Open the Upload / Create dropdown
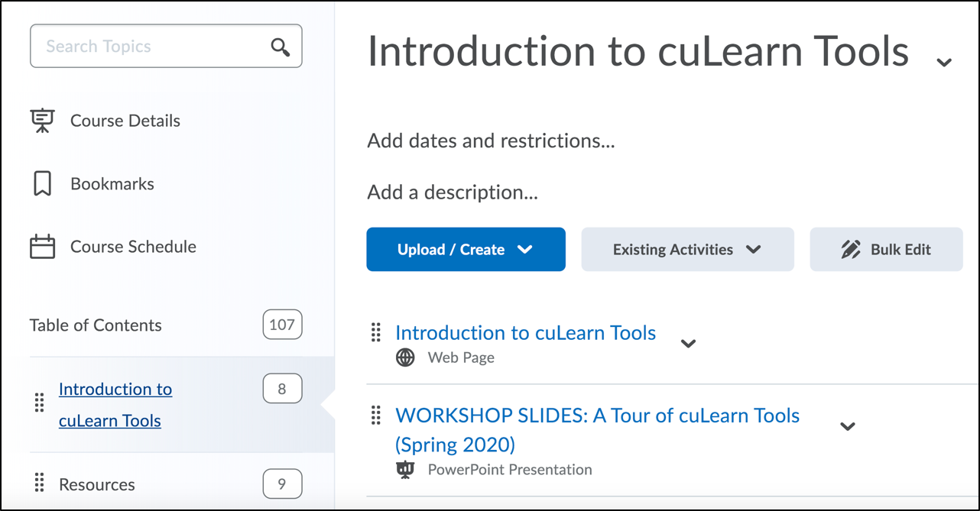The height and width of the screenshot is (511, 980). [466, 250]
